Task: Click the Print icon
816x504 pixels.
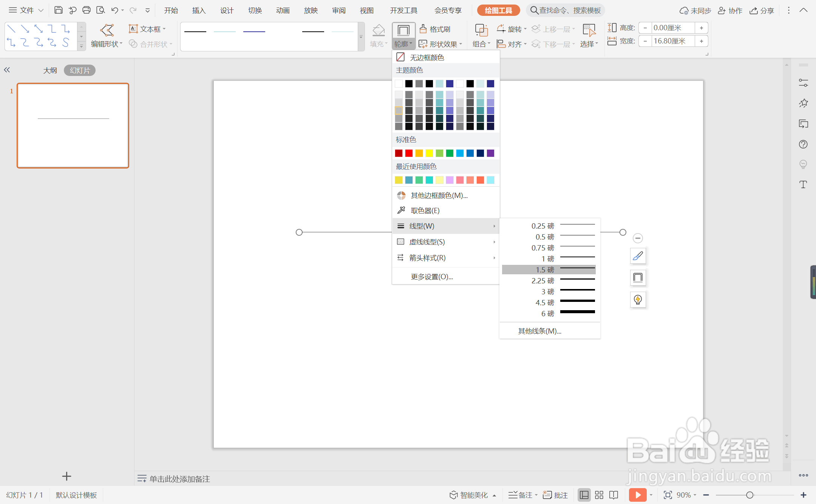Action: pos(87,10)
